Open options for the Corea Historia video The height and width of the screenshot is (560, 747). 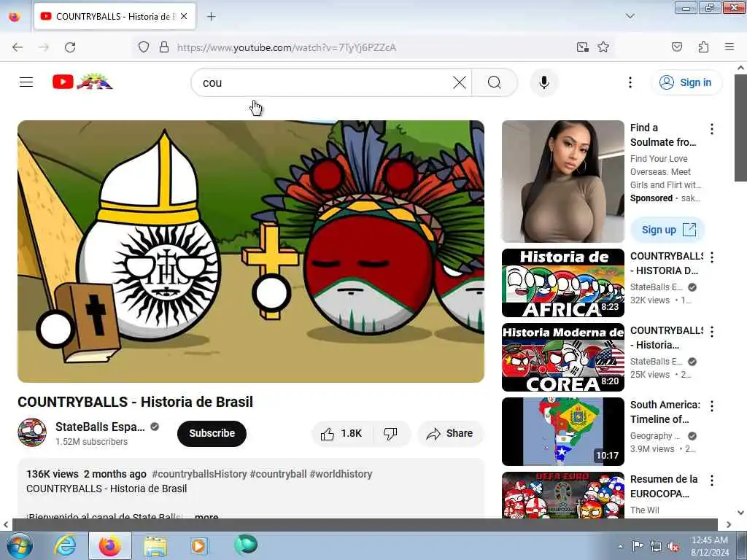[x=711, y=332]
